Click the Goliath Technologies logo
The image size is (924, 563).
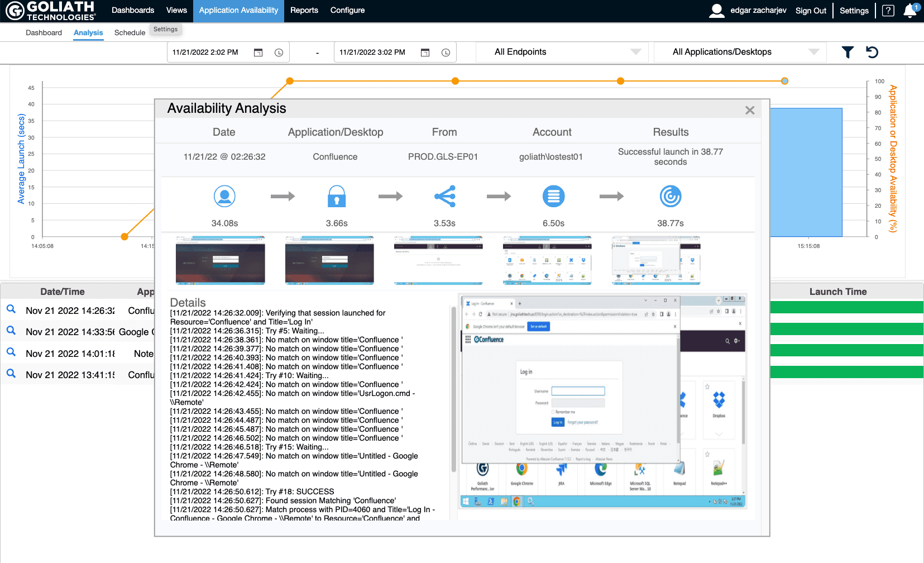click(51, 11)
